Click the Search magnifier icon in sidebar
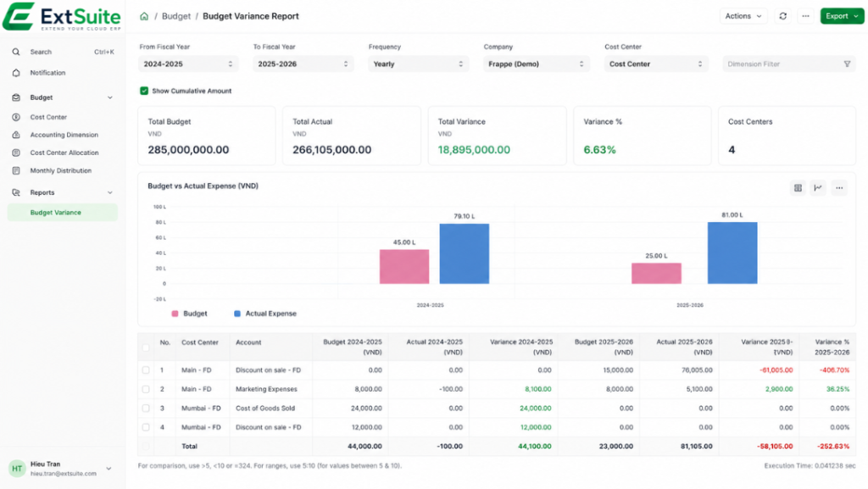This screenshot has height=489, width=868. (x=16, y=52)
